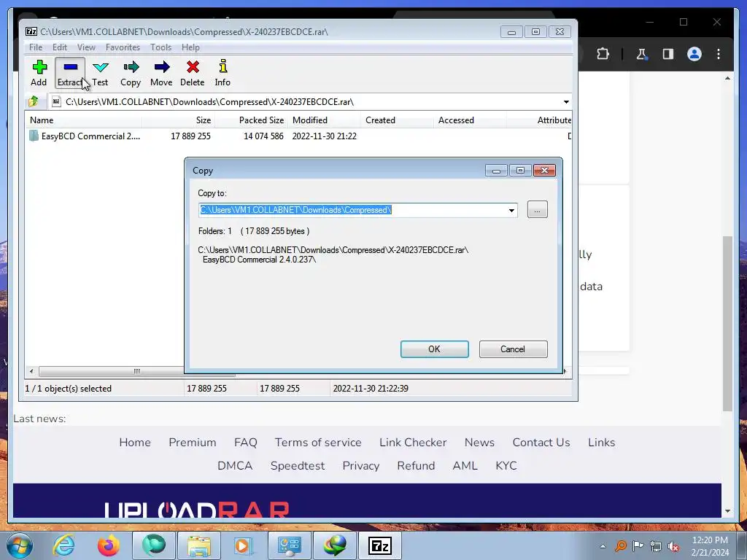
Task: Open the Link Checker link
Action: pyautogui.click(x=413, y=443)
